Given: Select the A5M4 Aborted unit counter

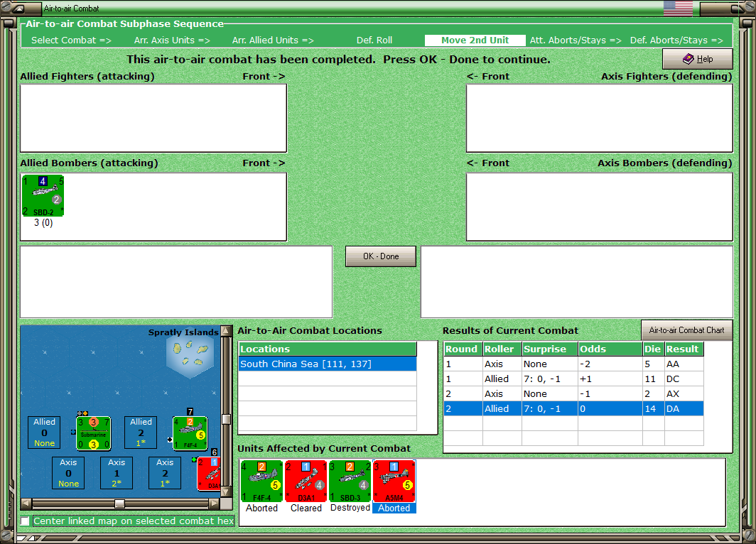Looking at the screenshot, I should (x=394, y=481).
